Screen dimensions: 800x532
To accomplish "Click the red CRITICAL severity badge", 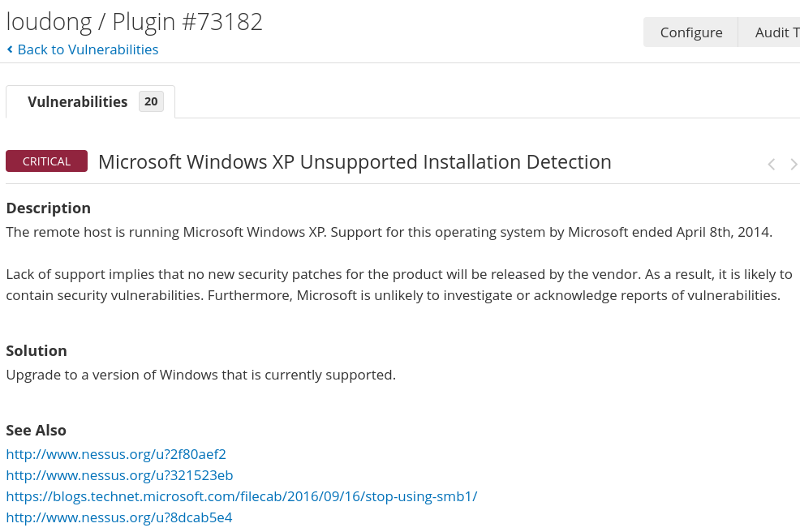I will click(x=46, y=161).
